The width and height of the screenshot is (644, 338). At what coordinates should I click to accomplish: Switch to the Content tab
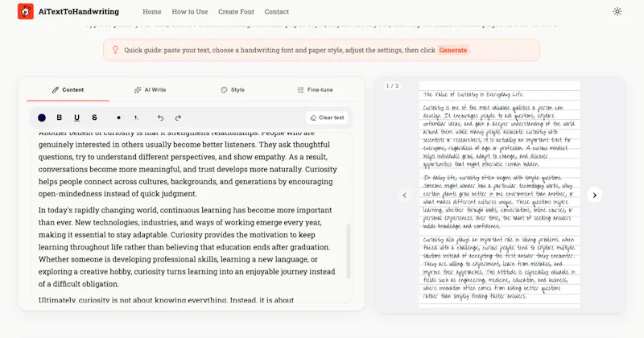coord(68,89)
